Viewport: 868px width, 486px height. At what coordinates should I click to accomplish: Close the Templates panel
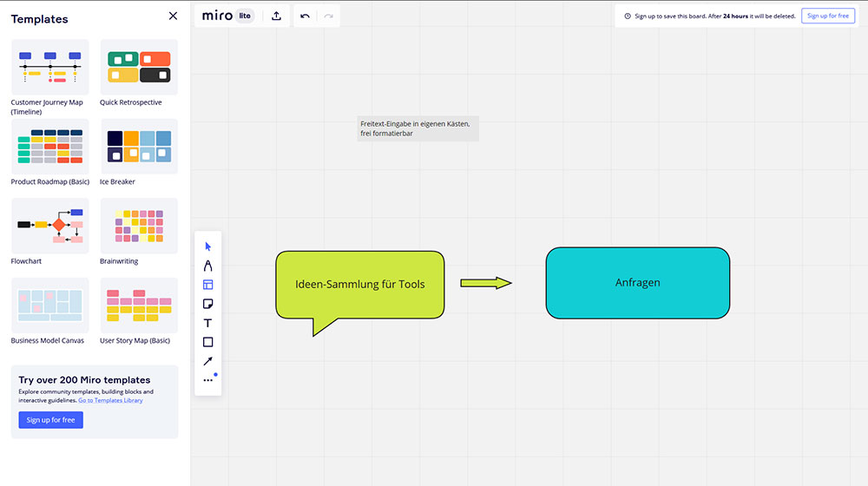[x=173, y=16]
